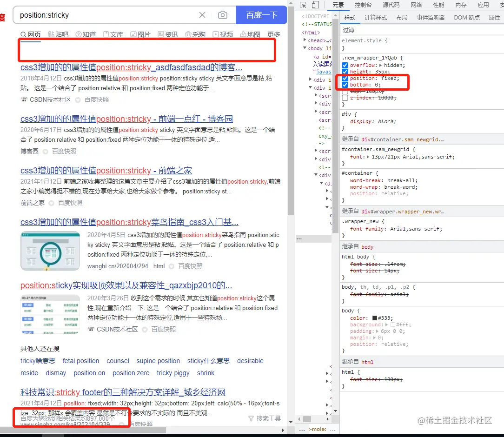Open the 贴吧 search category

point(58,34)
